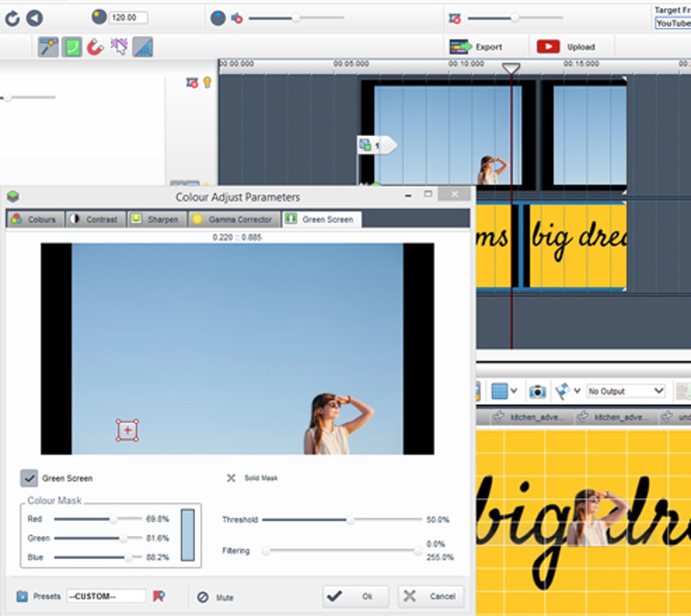691x616 pixels.
Task: Adjust the Red colour mask slider
Action: 113,519
